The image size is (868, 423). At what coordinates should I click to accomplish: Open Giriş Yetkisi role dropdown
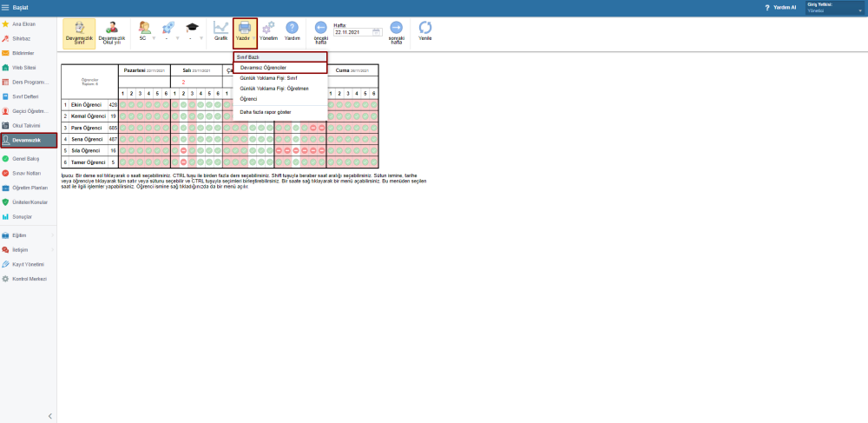pyautogui.click(x=836, y=8)
